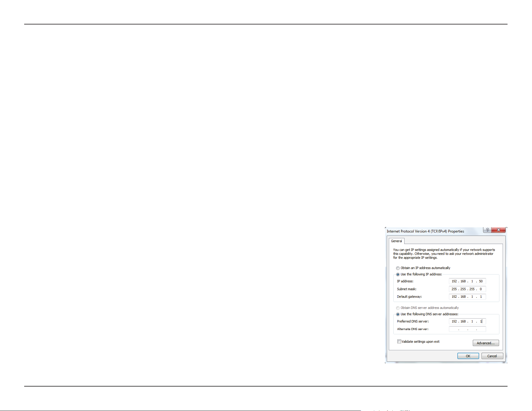Select 'Use the following IP address' radio
This screenshot has height=411, width=532.
click(x=398, y=275)
